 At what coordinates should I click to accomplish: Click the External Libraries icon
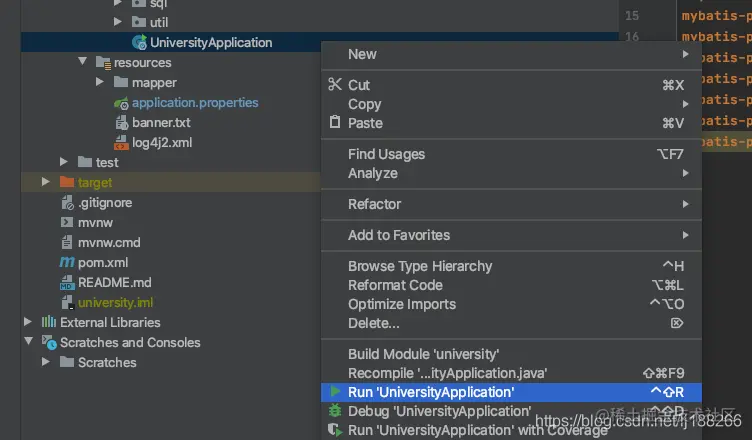tap(48, 322)
